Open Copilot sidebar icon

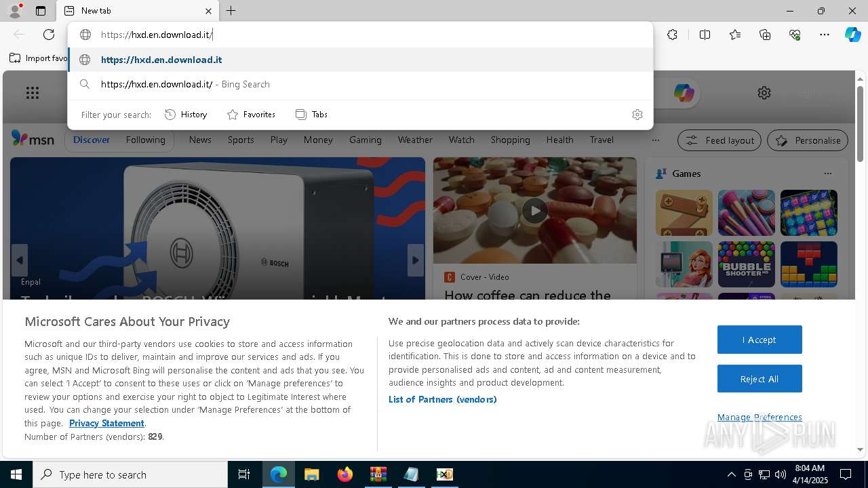852,35
